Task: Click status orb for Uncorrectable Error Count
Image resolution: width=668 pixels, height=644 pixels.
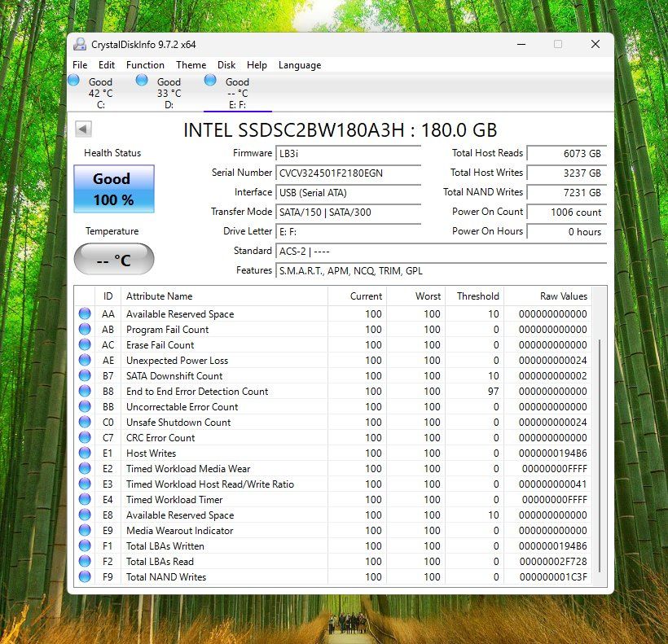Action: click(x=85, y=406)
